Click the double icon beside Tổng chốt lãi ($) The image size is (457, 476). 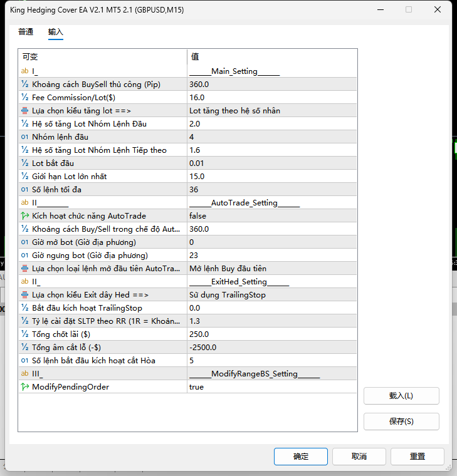coord(24,334)
